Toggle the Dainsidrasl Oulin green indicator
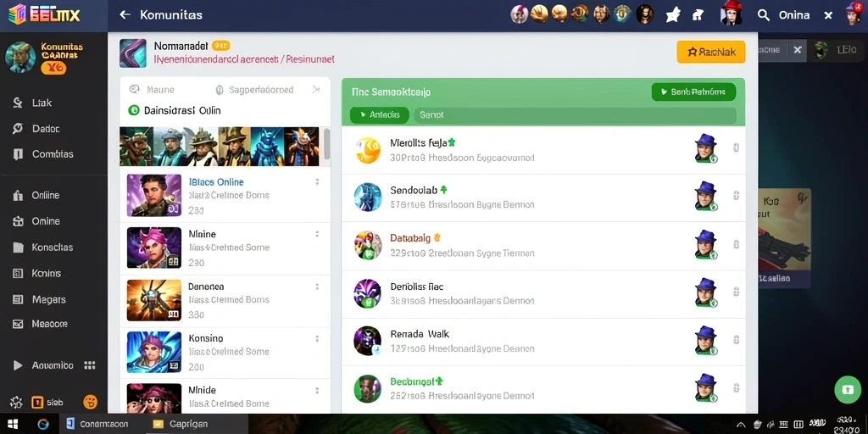This screenshot has height=434, width=868. coord(133,110)
